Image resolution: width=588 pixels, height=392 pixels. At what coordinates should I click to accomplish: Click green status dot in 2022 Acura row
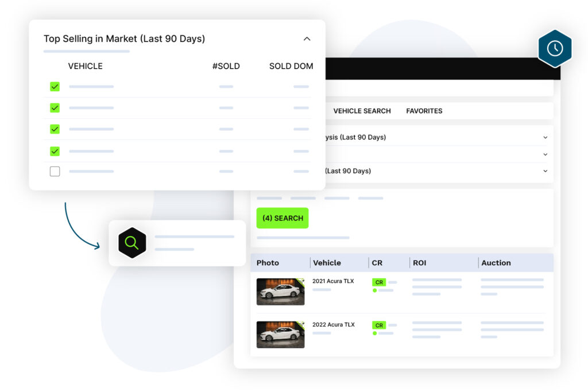pos(375,333)
